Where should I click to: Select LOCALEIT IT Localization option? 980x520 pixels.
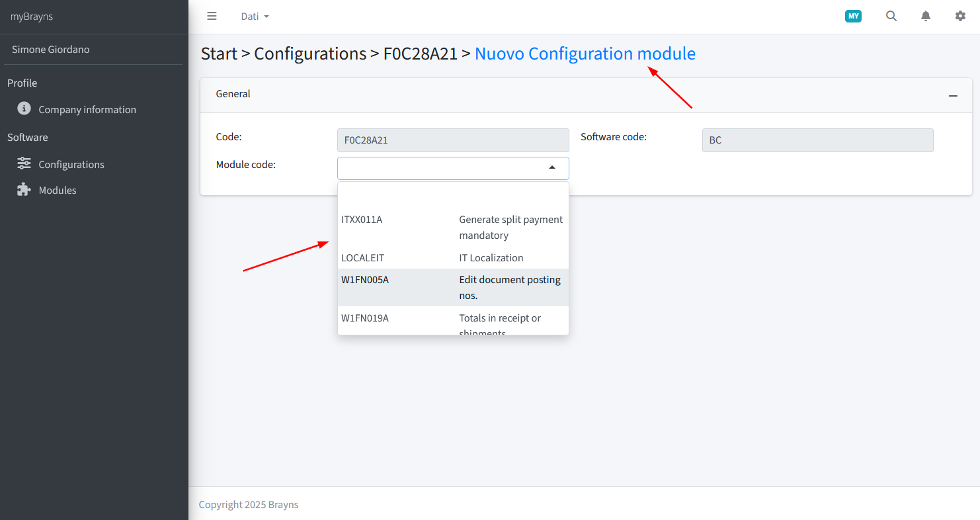(x=453, y=258)
